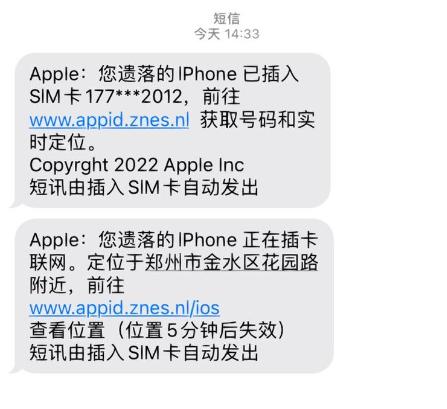Click the 附近，前往 text

pos(77,286)
